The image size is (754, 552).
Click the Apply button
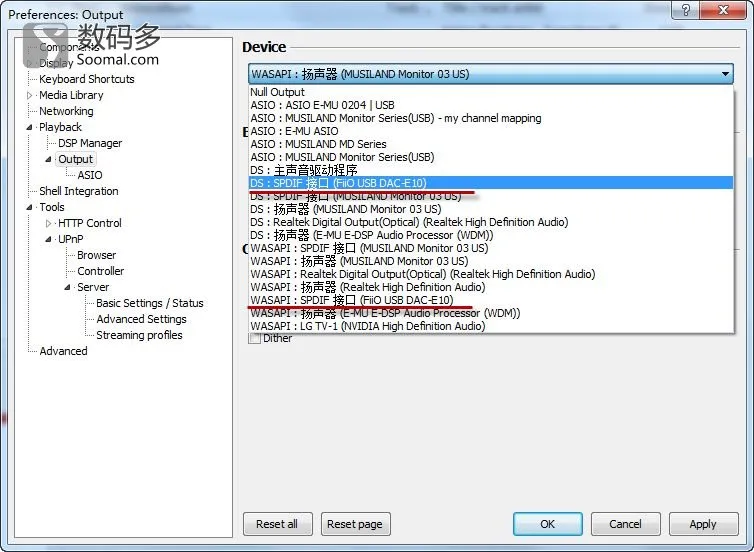[704, 524]
